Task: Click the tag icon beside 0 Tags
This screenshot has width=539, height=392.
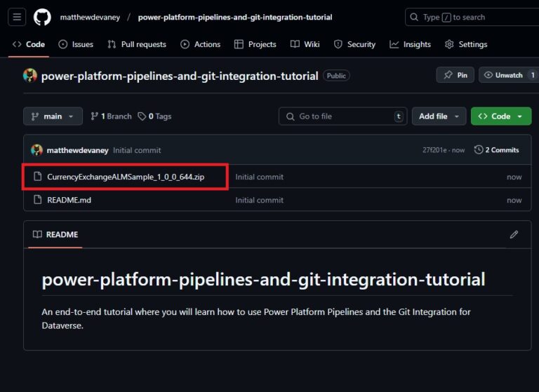Action: coord(142,116)
